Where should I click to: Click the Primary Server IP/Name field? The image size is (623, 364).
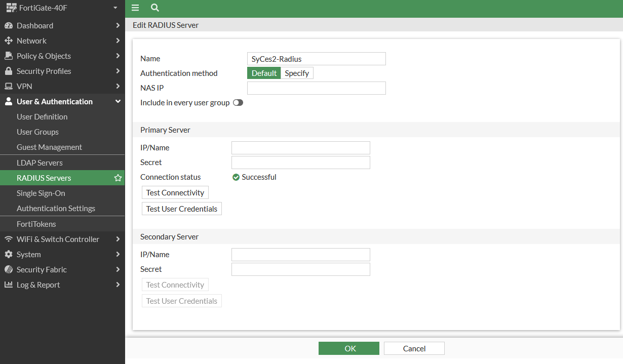click(x=301, y=148)
